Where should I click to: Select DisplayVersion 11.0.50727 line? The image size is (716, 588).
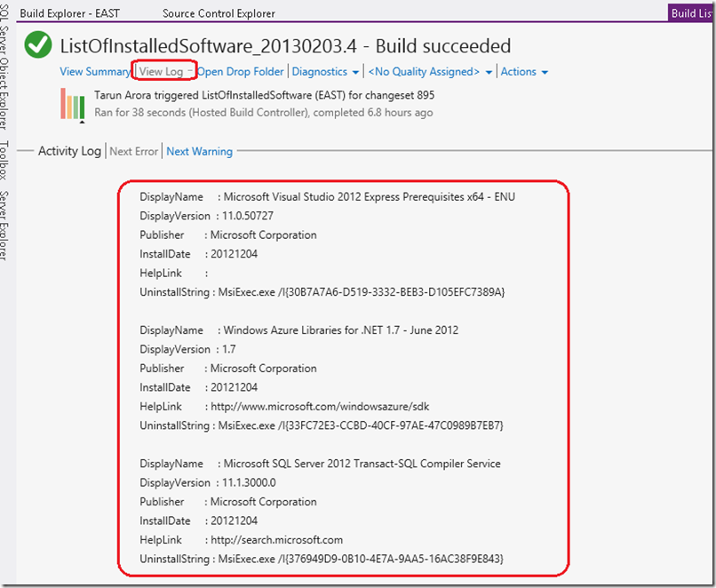pos(206,216)
